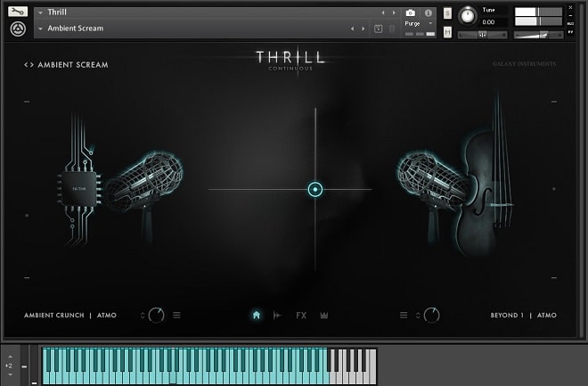Show instrument info with the i icon
Viewport: 588px width, 386px height.
(x=429, y=13)
